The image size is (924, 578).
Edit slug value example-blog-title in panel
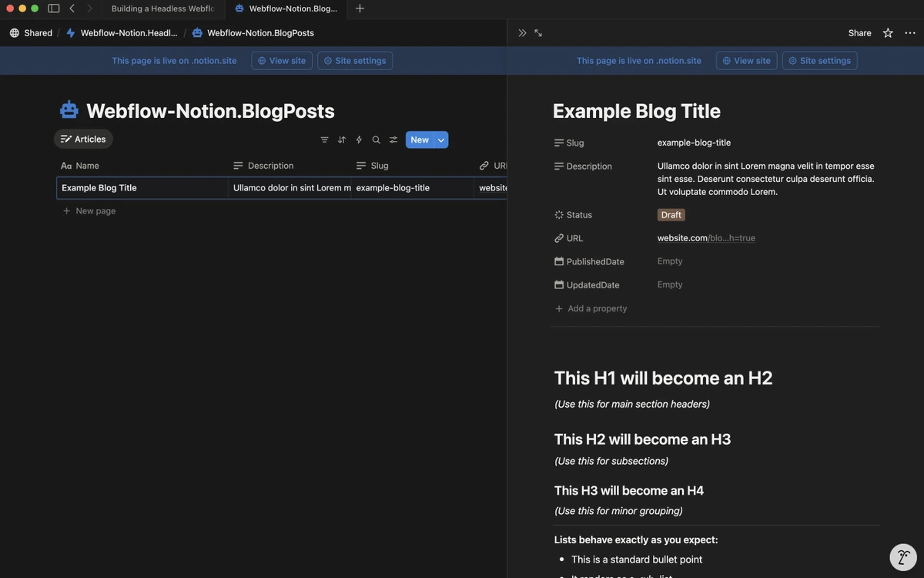pos(694,143)
